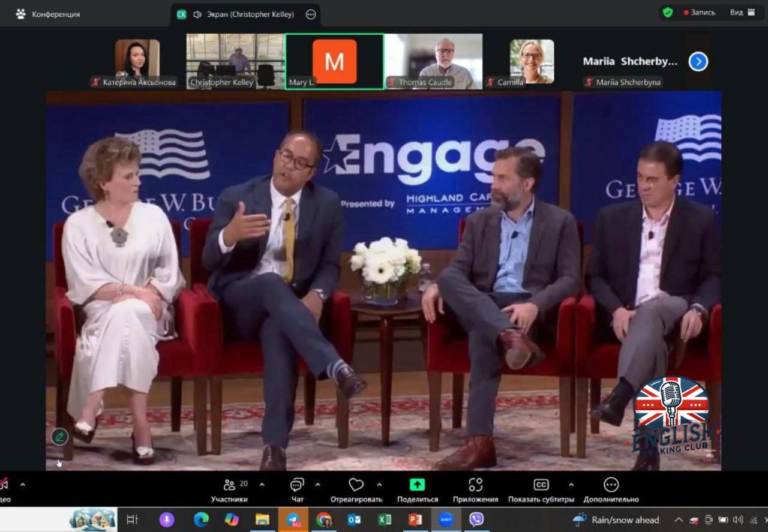Click the green Поделиться share screen button
768x532 pixels.
pyautogui.click(x=417, y=485)
